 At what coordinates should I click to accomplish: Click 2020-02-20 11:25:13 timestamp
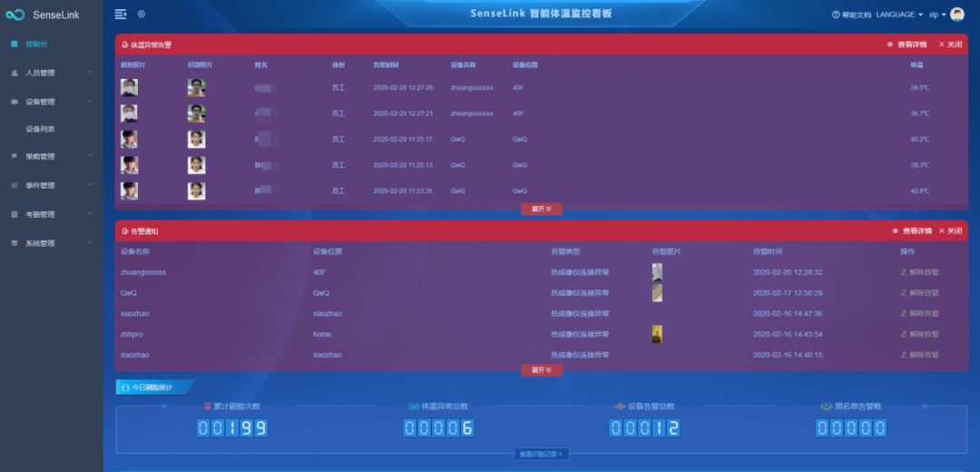point(403,165)
